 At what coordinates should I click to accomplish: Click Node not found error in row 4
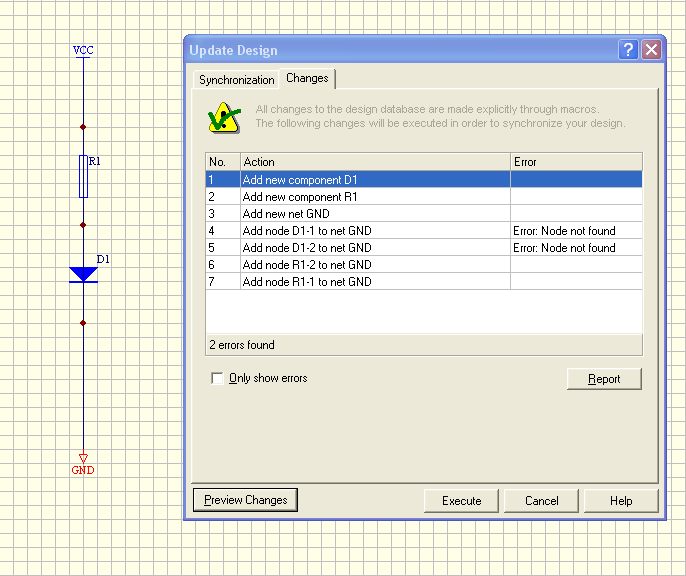click(x=564, y=230)
